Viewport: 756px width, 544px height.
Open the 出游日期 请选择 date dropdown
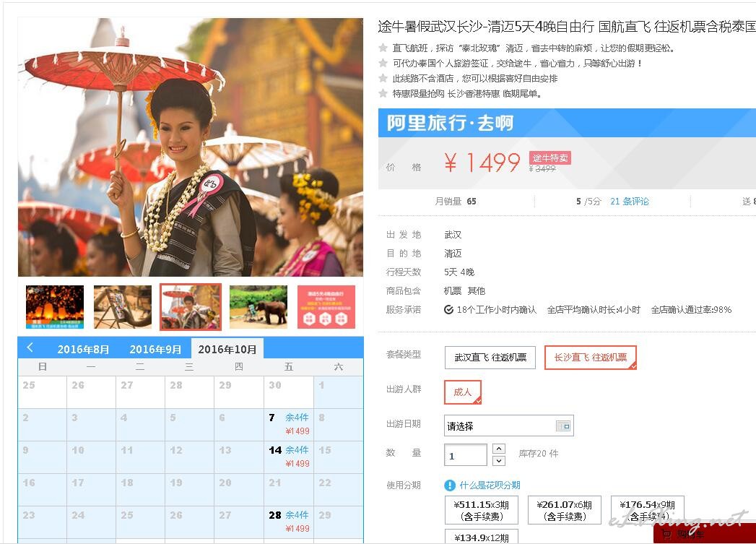pos(508,426)
